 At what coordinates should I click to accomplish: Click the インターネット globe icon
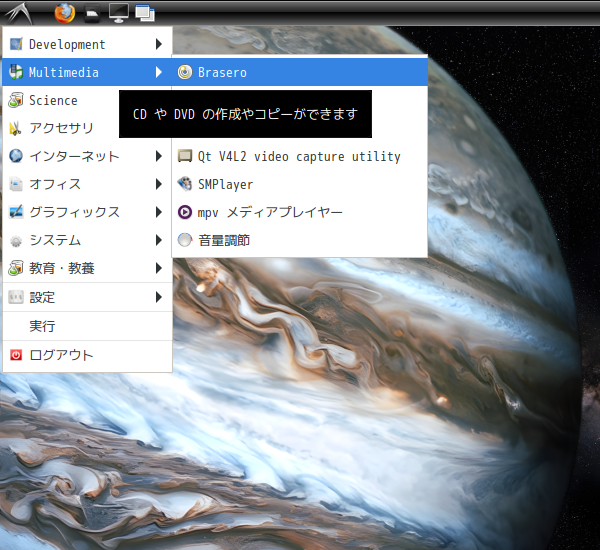click(x=16, y=156)
